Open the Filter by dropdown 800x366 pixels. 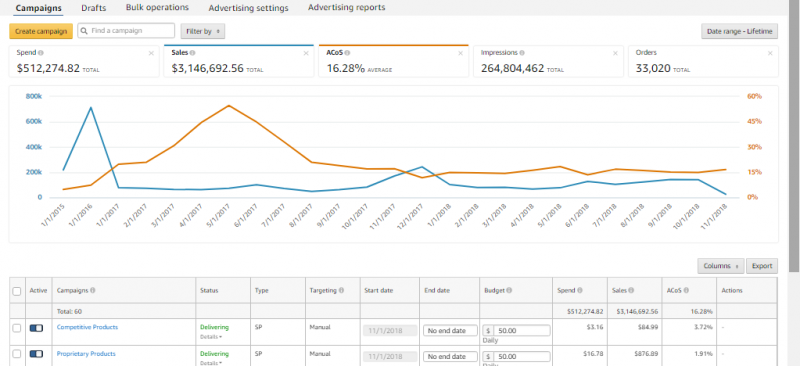pyautogui.click(x=203, y=31)
